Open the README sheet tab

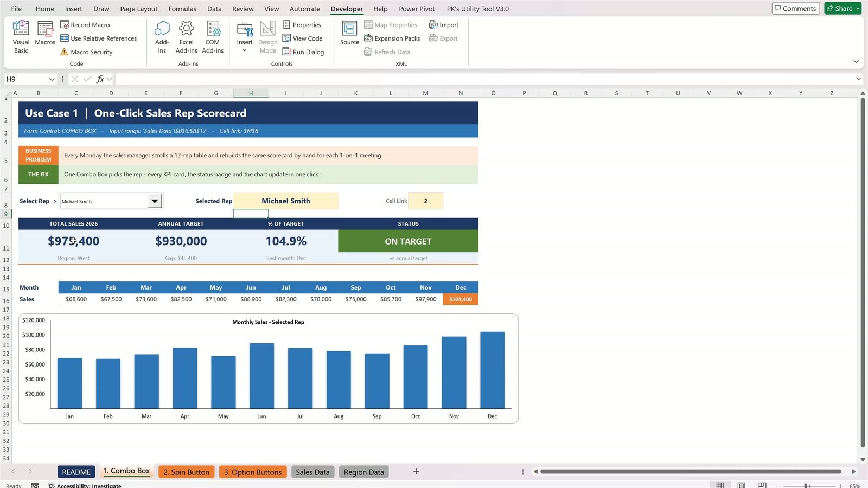coord(76,472)
